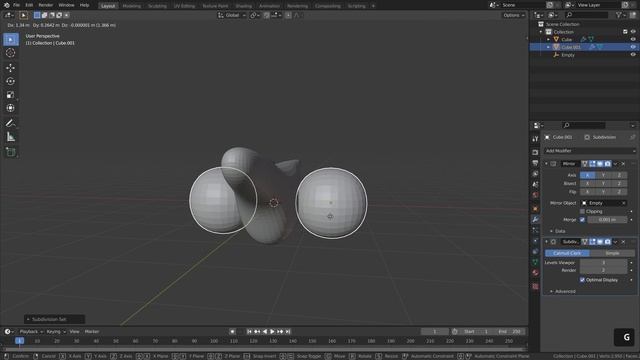Open the Playback dropdown in timeline

coord(31,332)
